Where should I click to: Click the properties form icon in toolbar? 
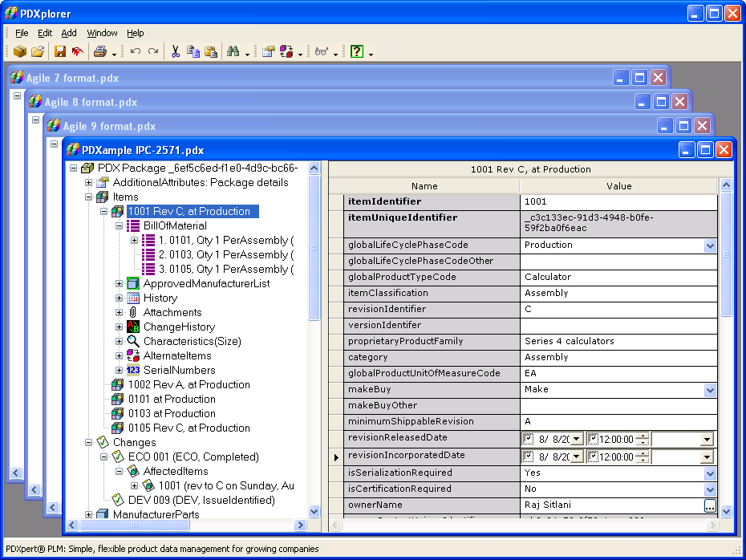[x=269, y=51]
